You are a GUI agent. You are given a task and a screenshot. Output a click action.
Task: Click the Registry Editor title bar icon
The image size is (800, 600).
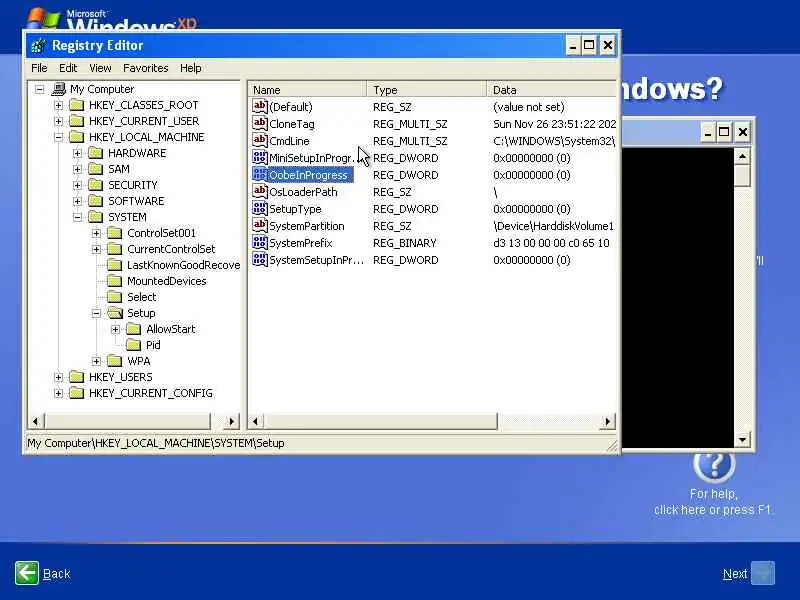[x=38, y=45]
